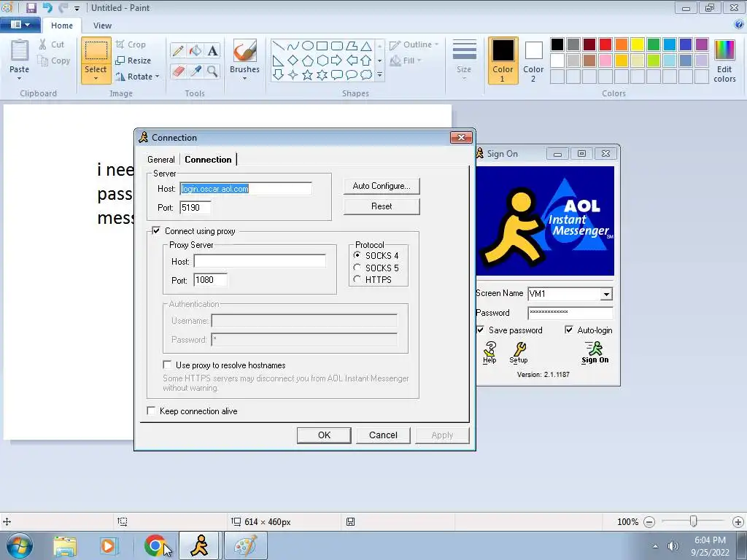Image resolution: width=747 pixels, height=560 pixels.
Task: Check Use proxy to resolve hostnames
Action: coord(167,365)
